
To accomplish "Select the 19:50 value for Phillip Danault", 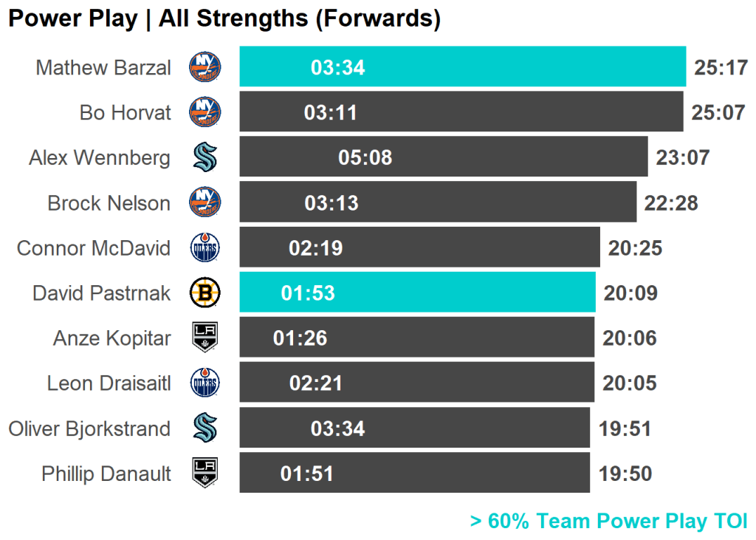I will tap(625, 474).
